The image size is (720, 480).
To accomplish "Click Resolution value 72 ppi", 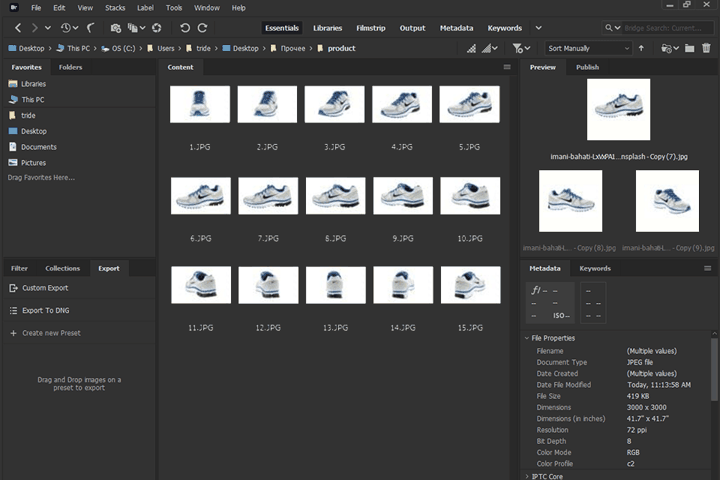I will [x=636, y=430].
